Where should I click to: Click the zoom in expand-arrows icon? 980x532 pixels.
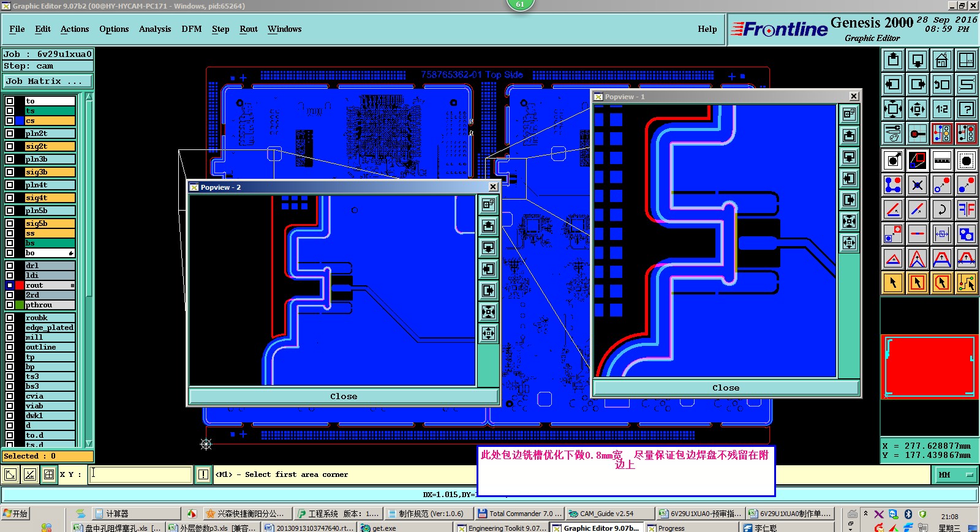pyautogui.click(x=893, y=109)
